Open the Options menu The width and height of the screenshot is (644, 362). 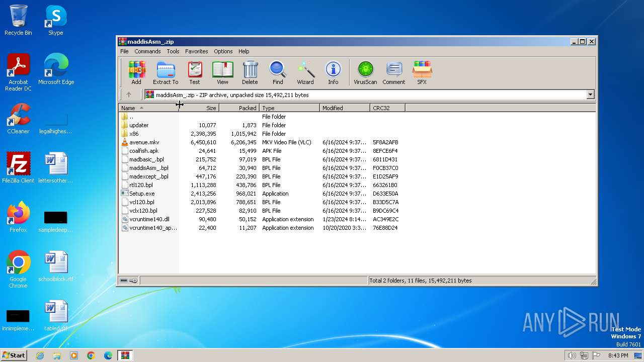pyautogui.click(x=223, y=51)
